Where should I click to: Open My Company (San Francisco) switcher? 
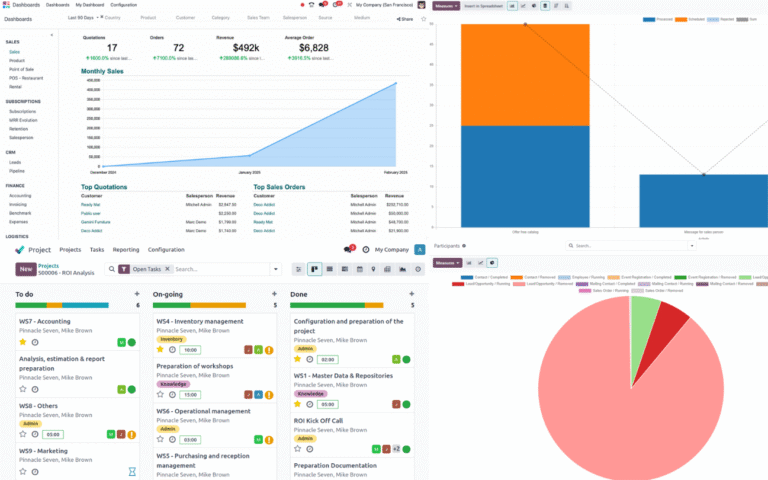pyautogui.click(x=384, y=5)
